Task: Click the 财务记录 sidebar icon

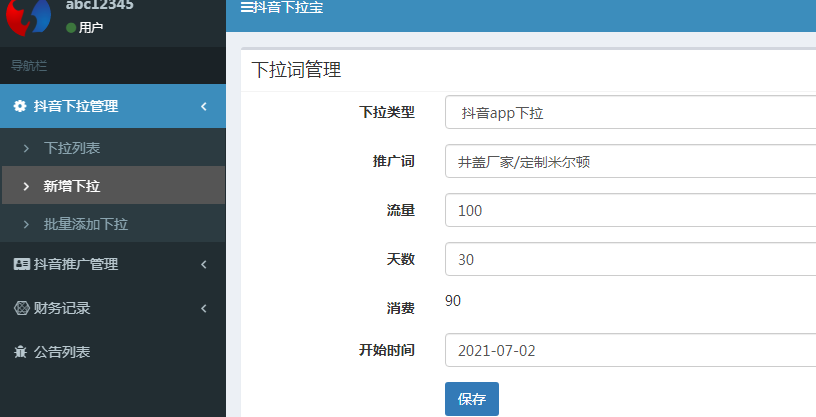Action: click(21, 308)
